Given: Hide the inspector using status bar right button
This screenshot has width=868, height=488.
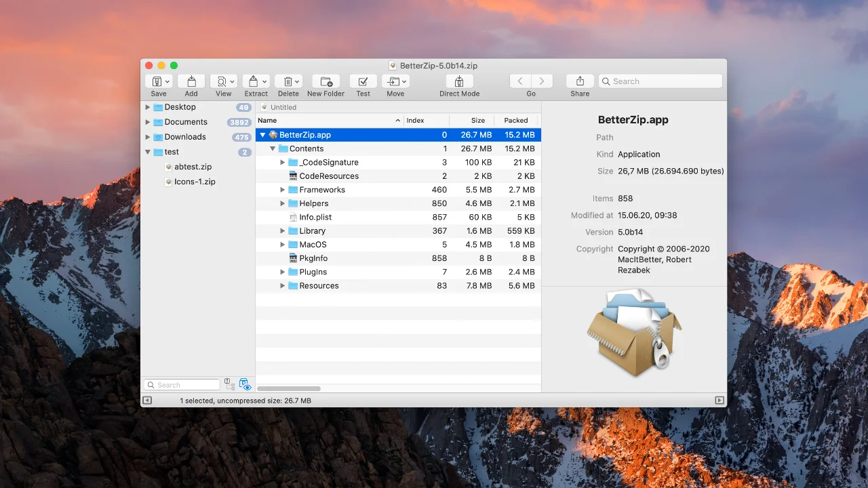Looking at the screenshot, I should pyautogui.click(x=719, y=401).
